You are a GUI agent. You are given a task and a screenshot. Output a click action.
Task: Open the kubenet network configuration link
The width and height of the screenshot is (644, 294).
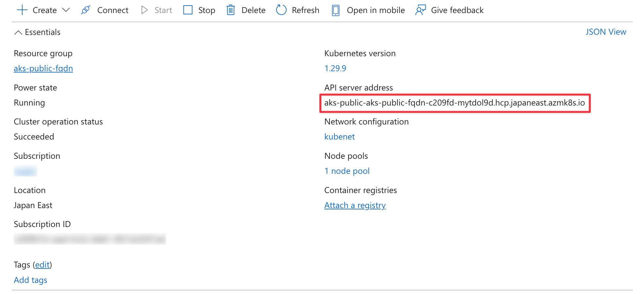click(339, 137)
